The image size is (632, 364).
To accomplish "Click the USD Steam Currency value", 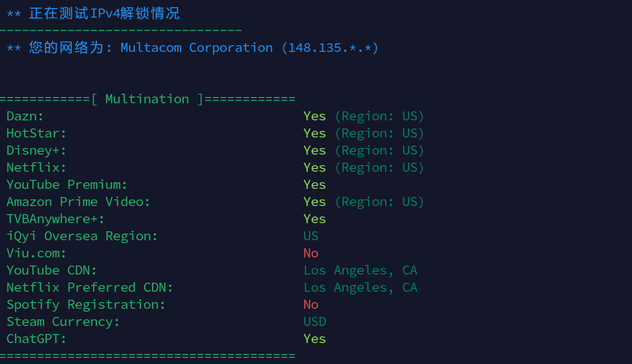I will click(x=315, y=322).
